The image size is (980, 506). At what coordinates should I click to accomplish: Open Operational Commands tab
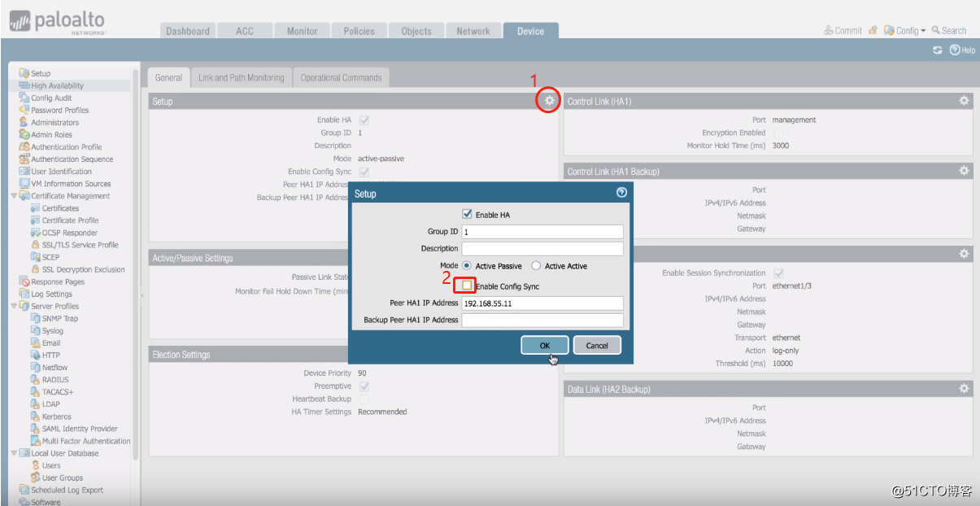tap(341, 78)
